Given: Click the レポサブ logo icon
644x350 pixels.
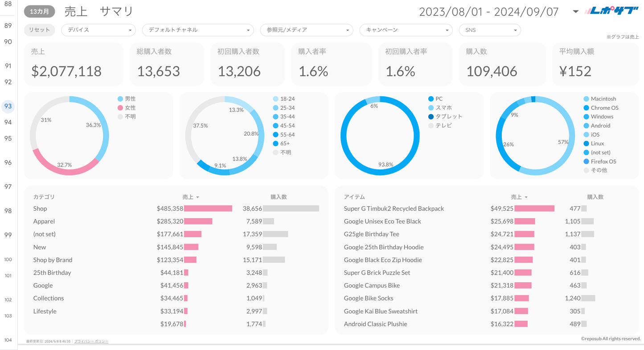Looking at the screenshot, I should click(611, 11).
